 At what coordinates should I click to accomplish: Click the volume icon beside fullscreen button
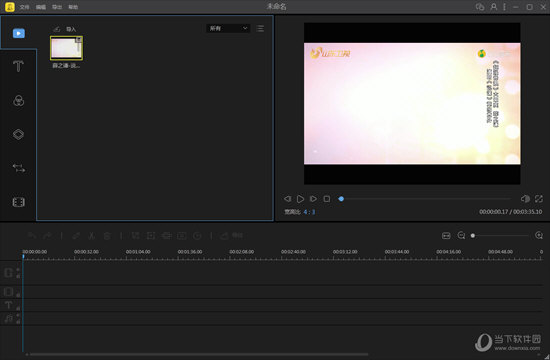tap(525, 199)
